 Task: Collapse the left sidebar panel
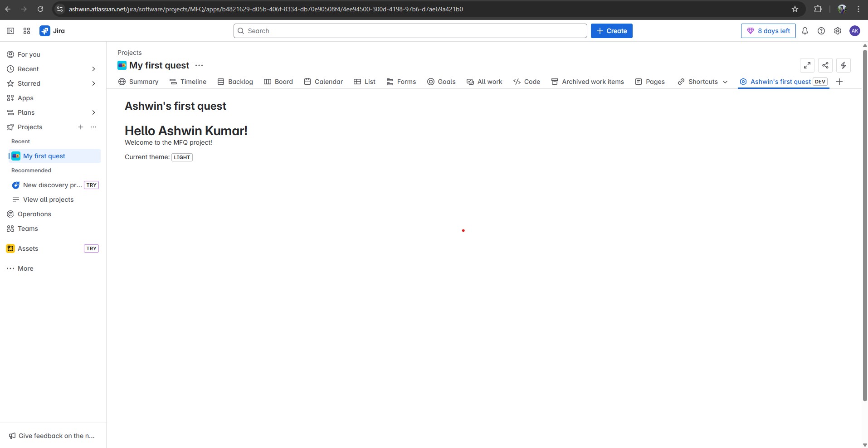tap(10, 31)
